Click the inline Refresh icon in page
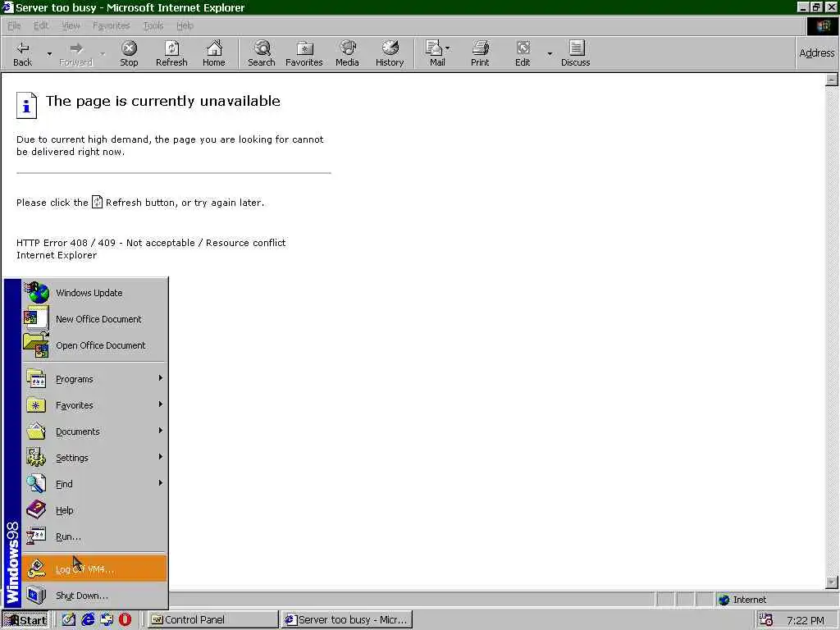 pyautogui.click(x=97, y=202)
